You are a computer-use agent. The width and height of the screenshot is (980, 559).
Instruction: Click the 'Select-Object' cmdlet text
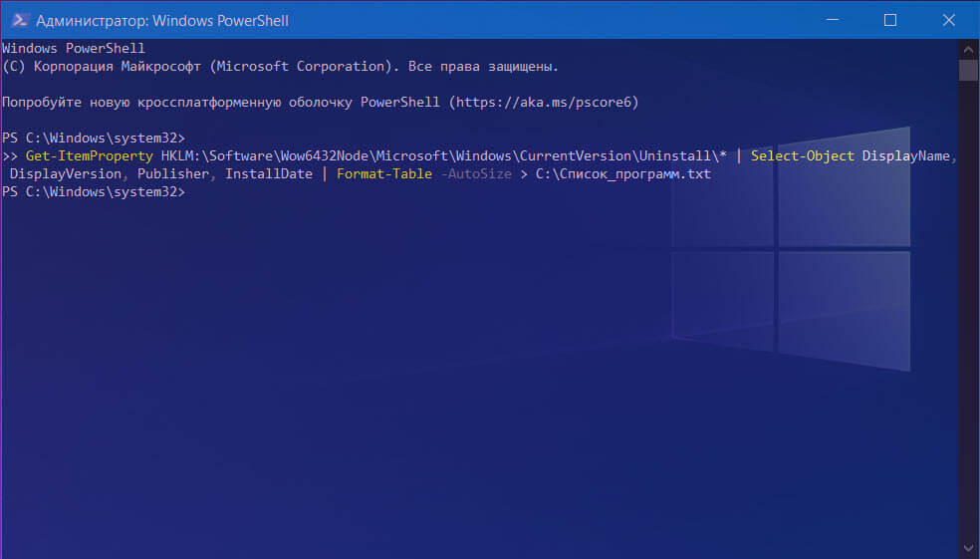[x=803, y=155]
